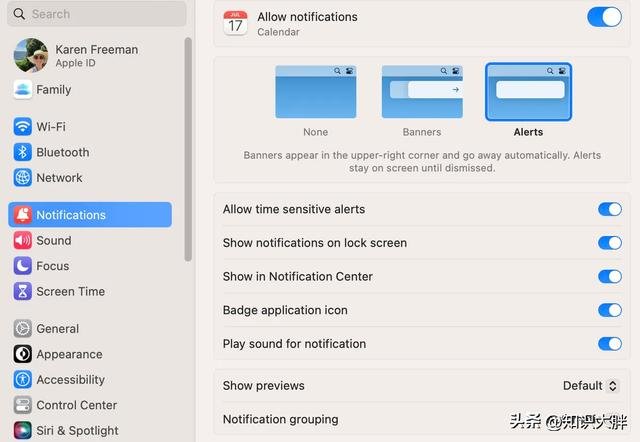Open Bluetooth settings via its icon
This screenshot has height=442, width=640.
[22, 152]
